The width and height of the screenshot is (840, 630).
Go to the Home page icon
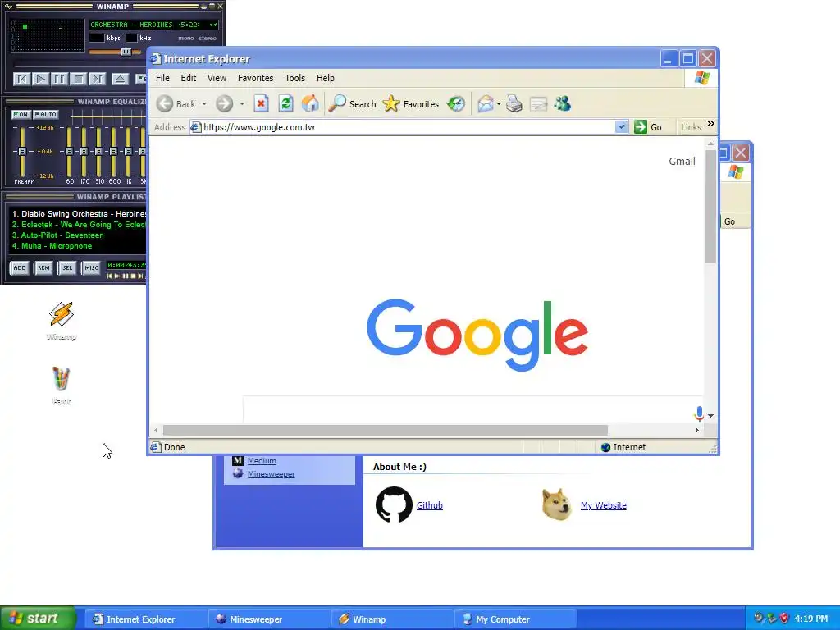(310, 103)
